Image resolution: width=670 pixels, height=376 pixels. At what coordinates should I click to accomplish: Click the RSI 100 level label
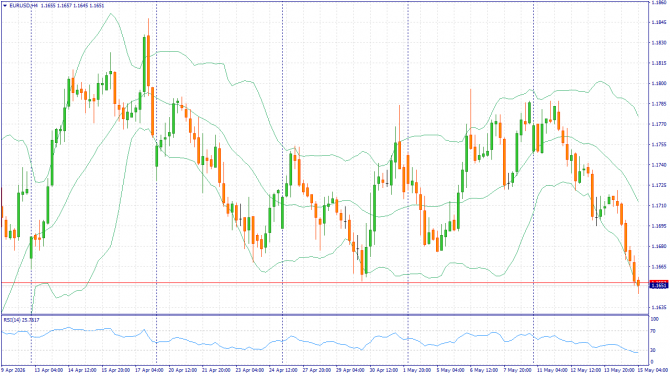(655, 319)
